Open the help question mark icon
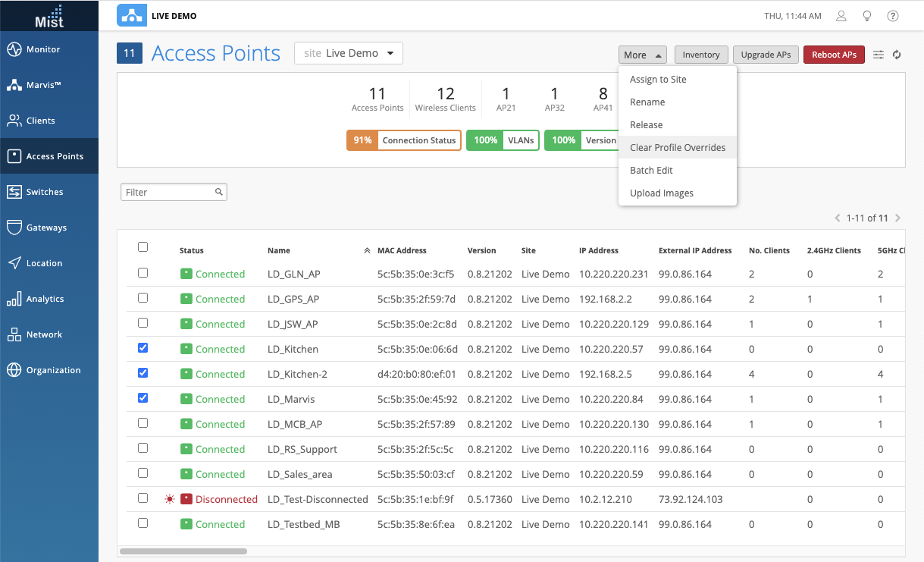924x562 pixels. coord(893,16)
